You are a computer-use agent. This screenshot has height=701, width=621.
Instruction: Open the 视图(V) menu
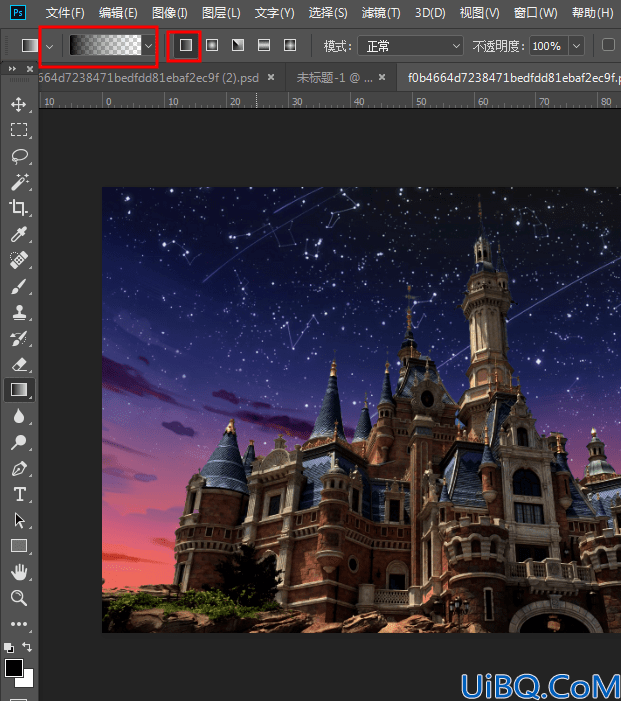[x=479, y=13]
